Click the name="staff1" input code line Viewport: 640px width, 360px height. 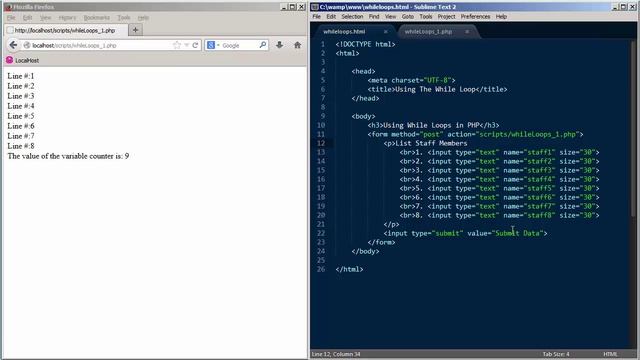[x=499, y=152]
